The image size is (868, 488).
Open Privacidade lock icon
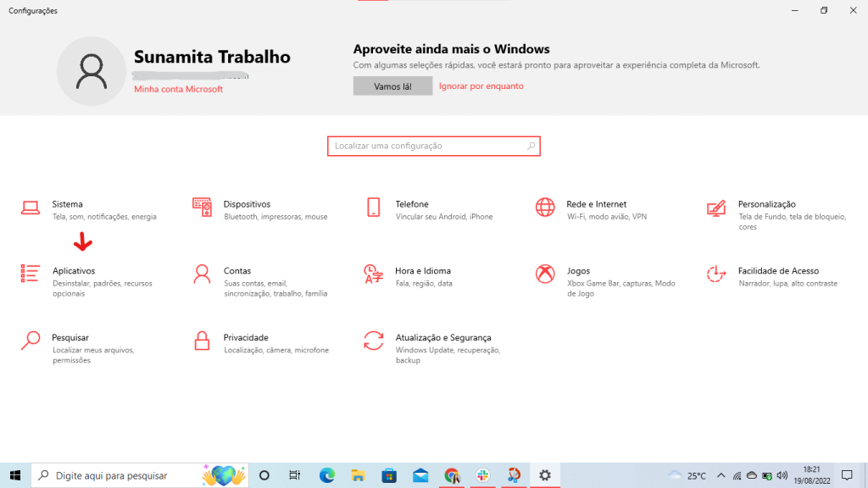point(202,341)
